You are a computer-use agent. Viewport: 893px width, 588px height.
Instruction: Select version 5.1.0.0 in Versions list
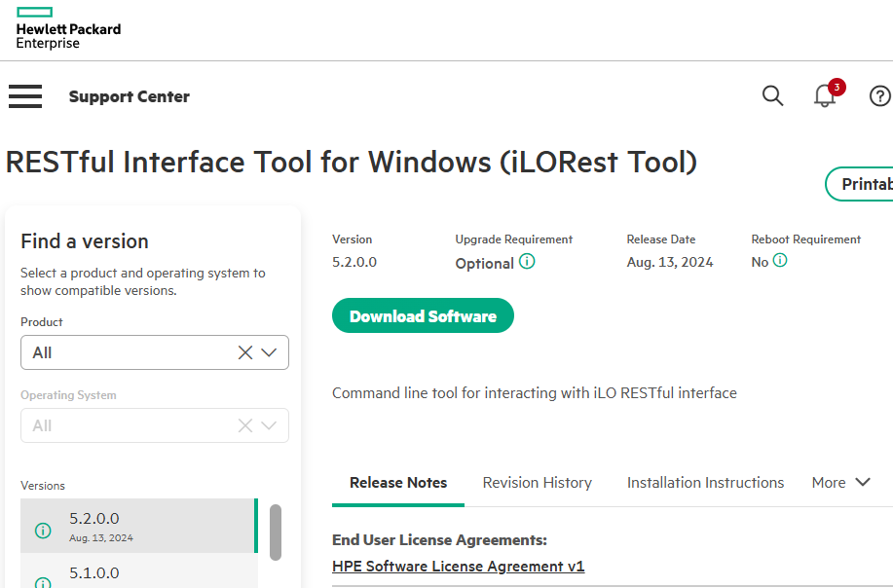139,570
